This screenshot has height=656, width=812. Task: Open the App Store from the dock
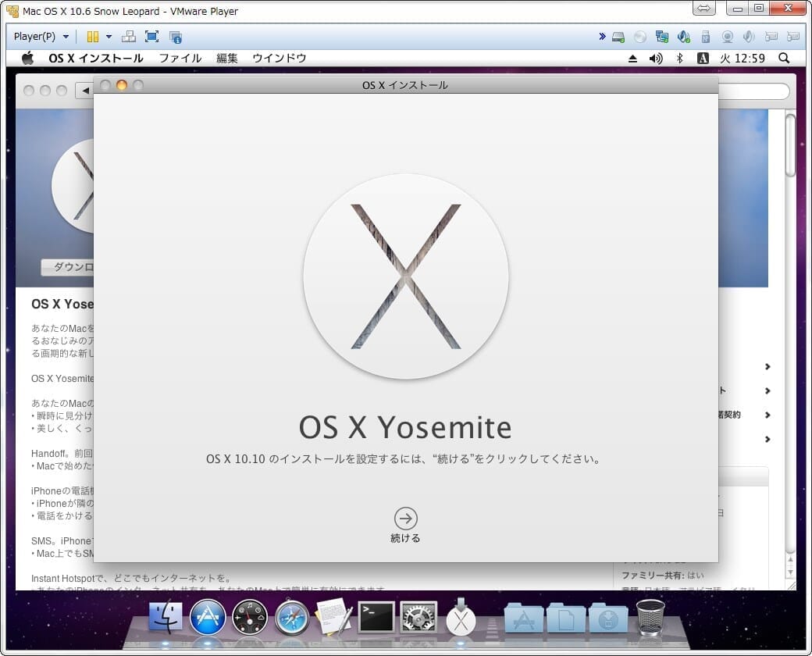pos(208,617)
